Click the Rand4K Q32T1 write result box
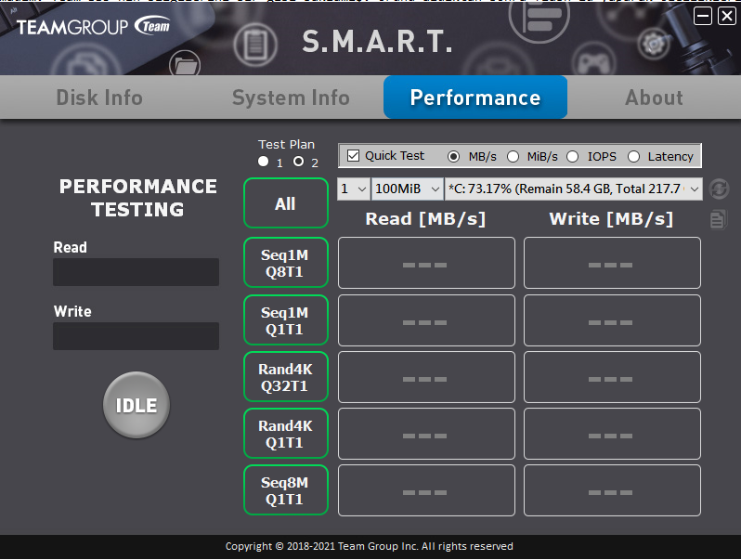This screenshot has width=741, height=560. click(612, 378)
